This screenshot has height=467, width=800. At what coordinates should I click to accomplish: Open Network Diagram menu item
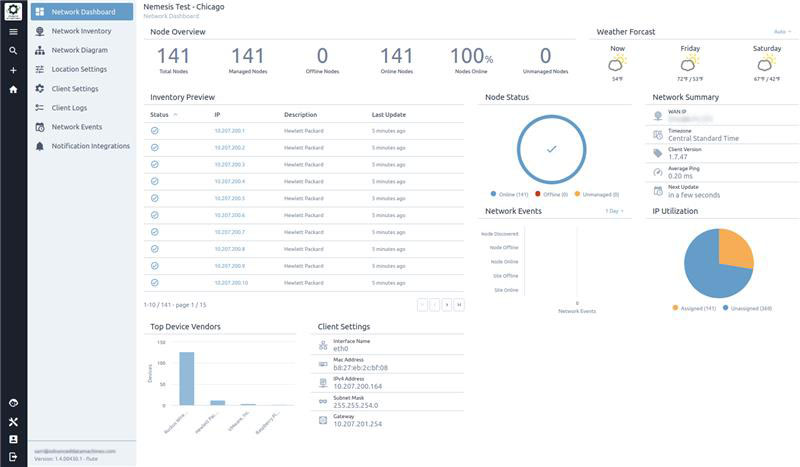click(82, 50)
